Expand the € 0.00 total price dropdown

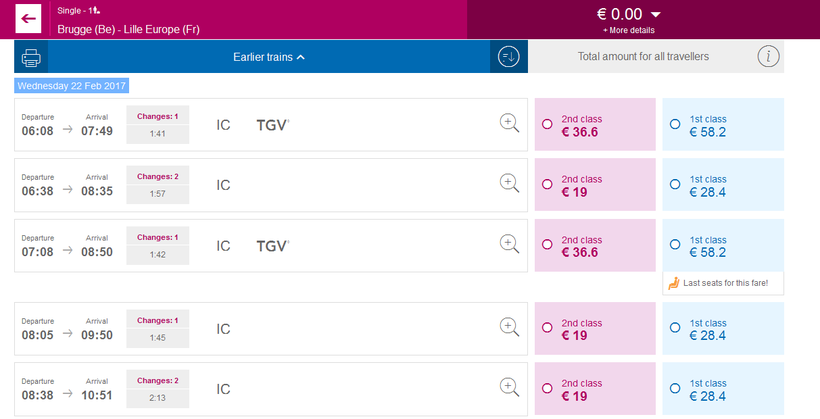pyautogui.click(x=656, y=14)
